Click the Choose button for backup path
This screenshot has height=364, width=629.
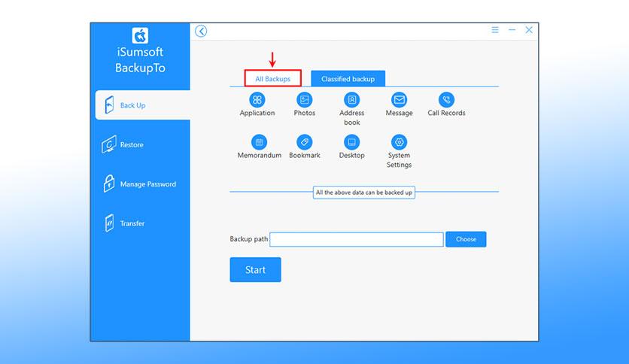pyautogui.click(x=466, y=239)
